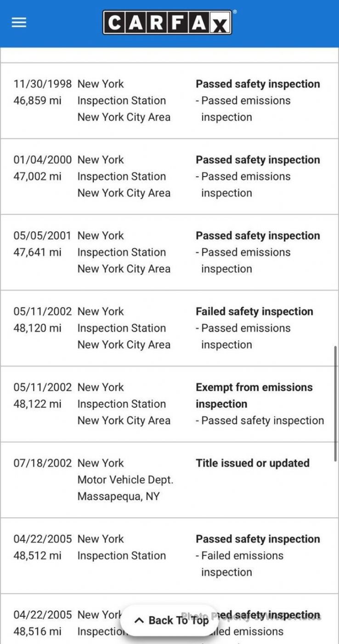The image size is (339, 644).
Task: Select the Title issued or updated record
Action: tap(252, 463)
